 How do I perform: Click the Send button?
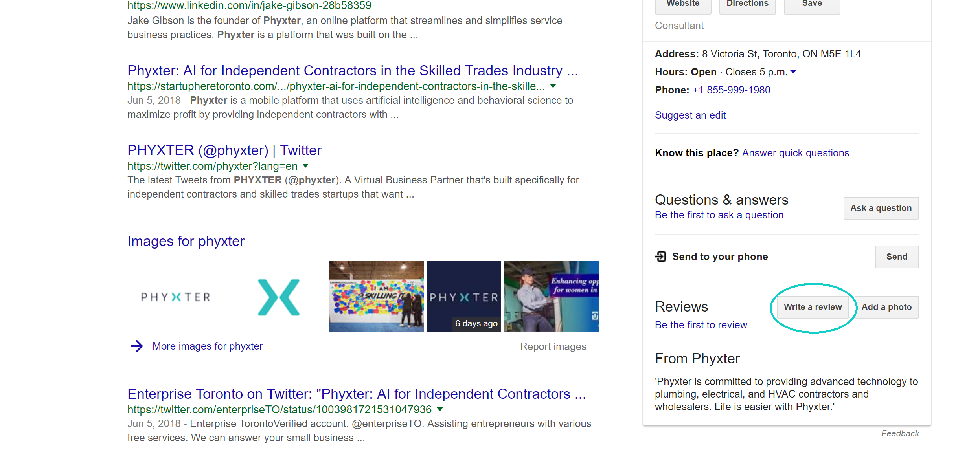[897, 257]
